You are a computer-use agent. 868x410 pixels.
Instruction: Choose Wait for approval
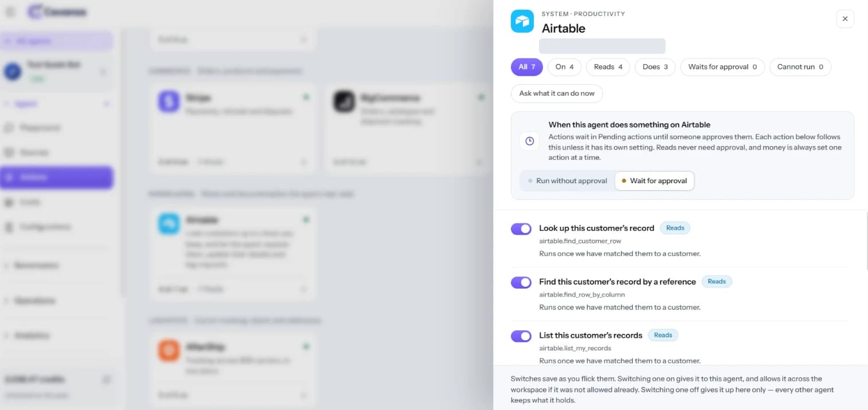point(654,181)
